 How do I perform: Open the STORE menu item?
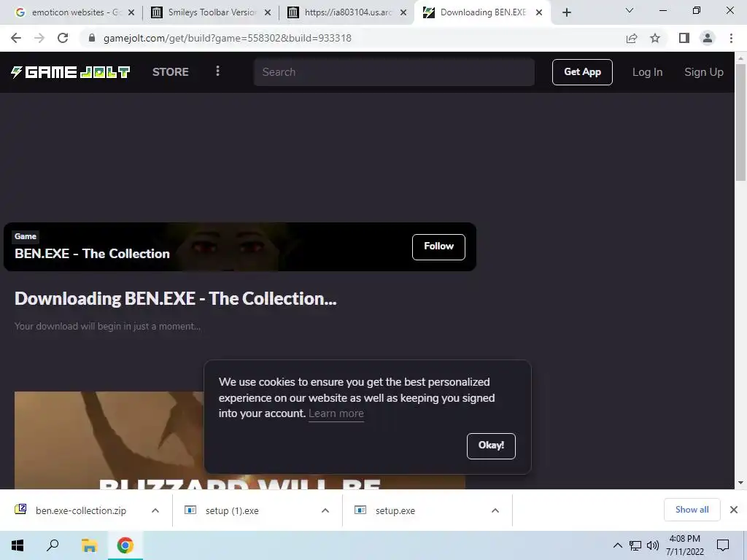(171, 72)
